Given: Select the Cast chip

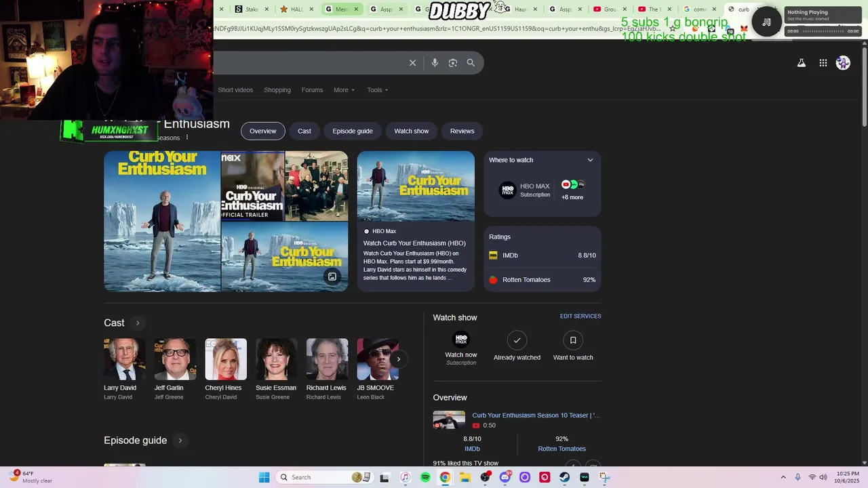Looking at the screenshot, I should tap(304, 131).
